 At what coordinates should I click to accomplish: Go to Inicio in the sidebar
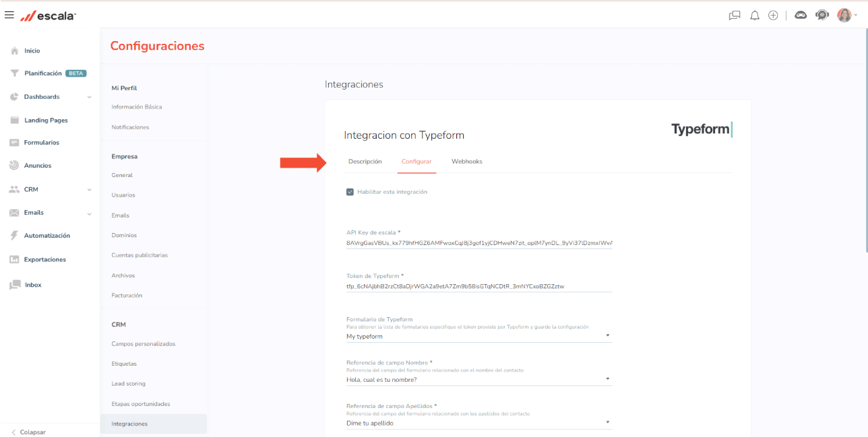pyautogui.click(x=32, y=51)
